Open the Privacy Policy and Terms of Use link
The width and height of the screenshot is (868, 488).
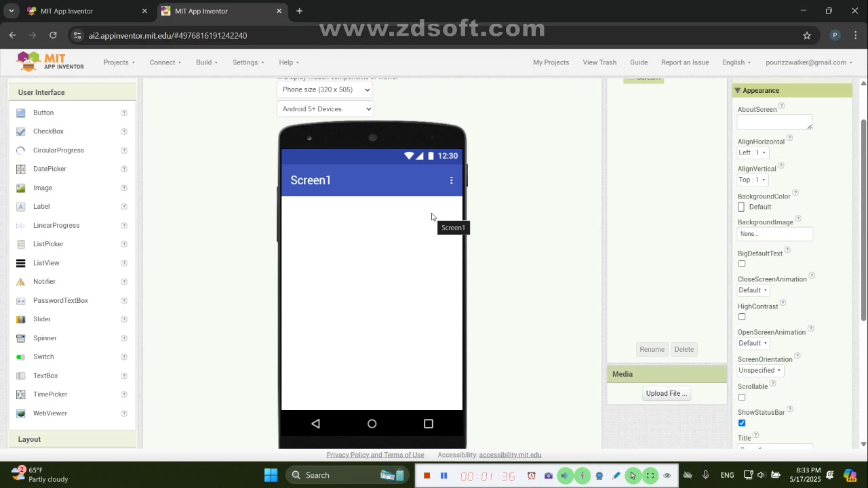375,455
